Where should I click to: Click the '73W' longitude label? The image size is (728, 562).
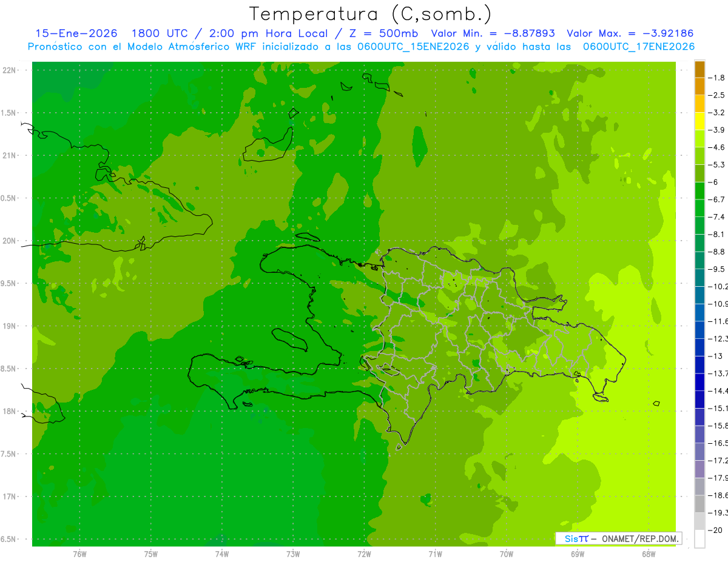click(293, 554)
